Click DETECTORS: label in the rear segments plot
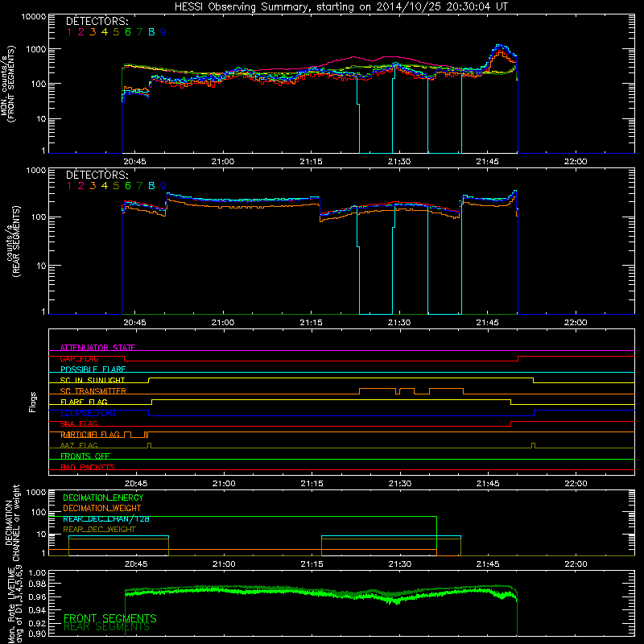The height and width of the screenshot is (644, 644). pos(97,175)
